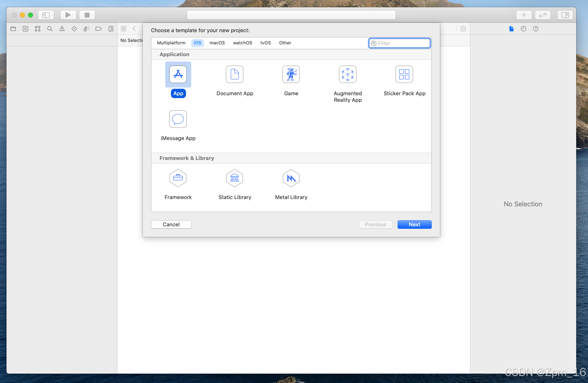The image size is (588, 383).
Task: Open the Quick Help inspector
Action: tap(536, 29)
